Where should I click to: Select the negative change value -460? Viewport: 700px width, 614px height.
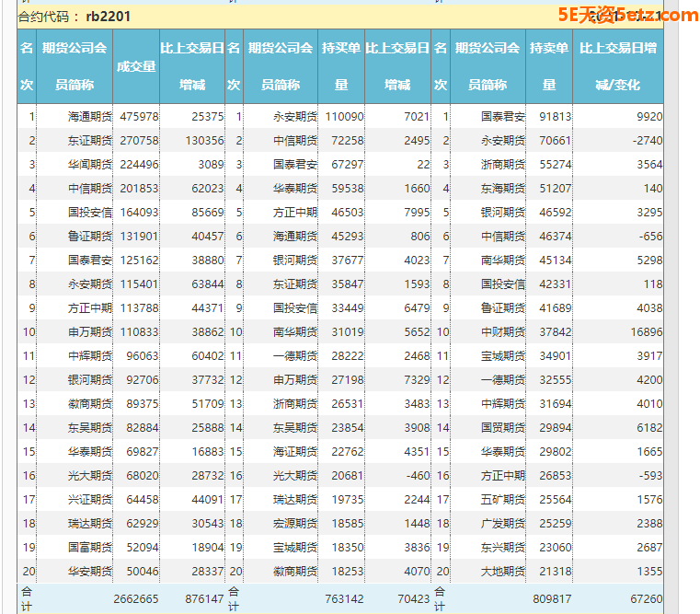click(418, 476)
